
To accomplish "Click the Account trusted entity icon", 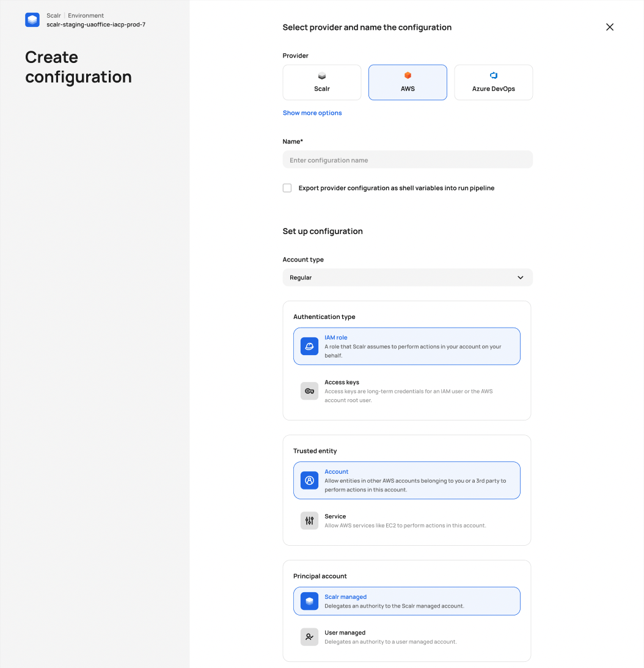I will point(309,480).
